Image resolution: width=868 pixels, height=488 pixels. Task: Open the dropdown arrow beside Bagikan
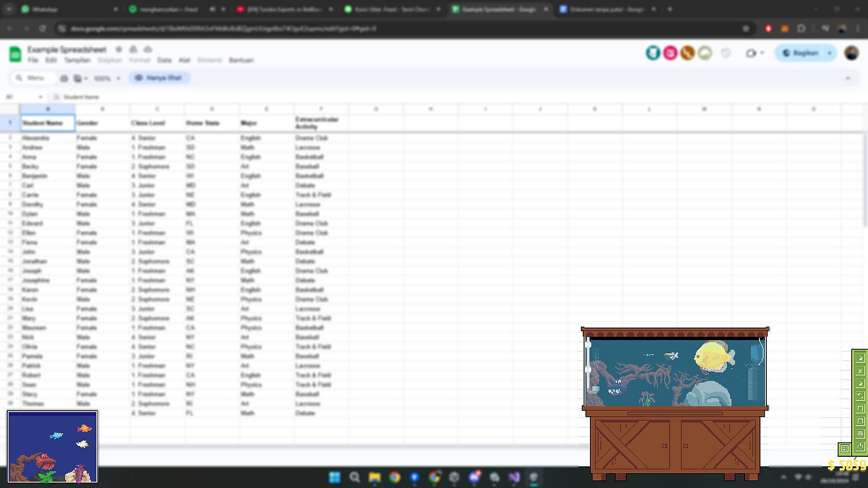830,53
